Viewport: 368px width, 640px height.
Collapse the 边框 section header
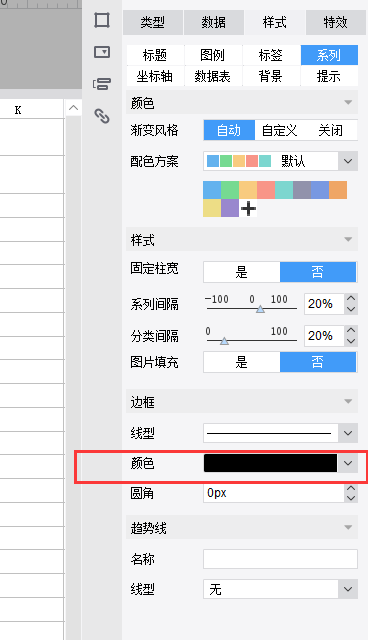coord(242,402)
